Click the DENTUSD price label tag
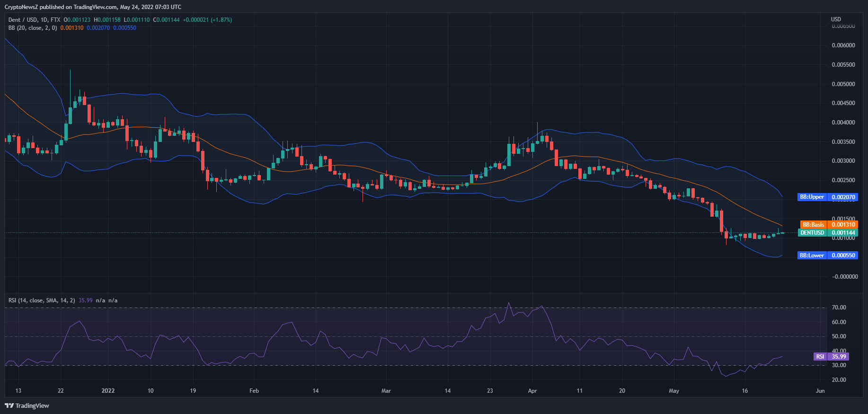The height and width of the screenshot is (414, 868). coord(812,233)
